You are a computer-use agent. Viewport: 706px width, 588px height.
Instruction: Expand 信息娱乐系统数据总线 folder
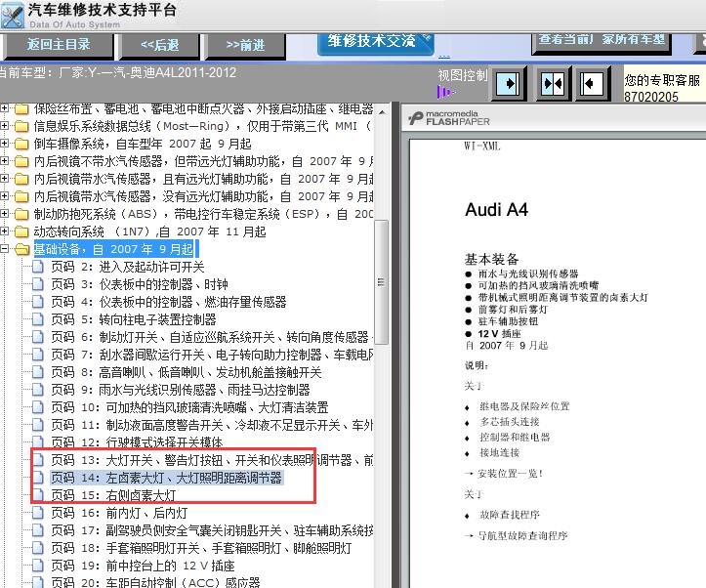[x=4, y=126]
